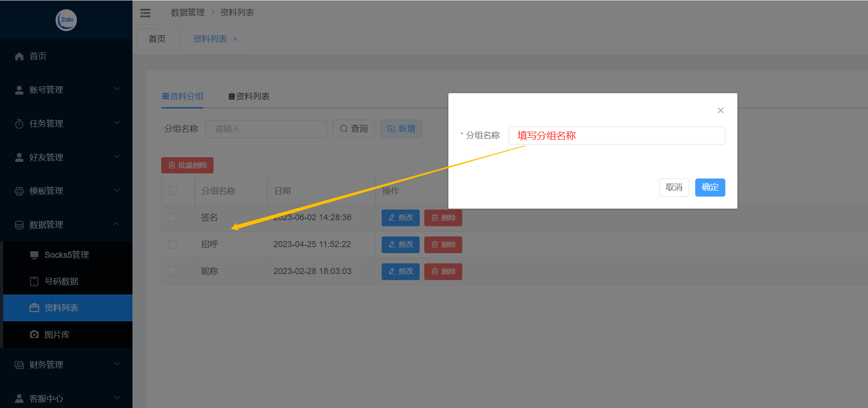Close the dialog with X icon
Screen dimensions: 868x408
[720, 110]
